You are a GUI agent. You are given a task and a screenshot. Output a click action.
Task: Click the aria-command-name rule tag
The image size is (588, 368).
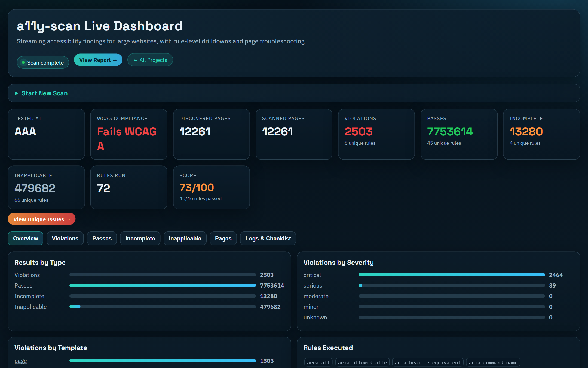(x=493, y=362)
